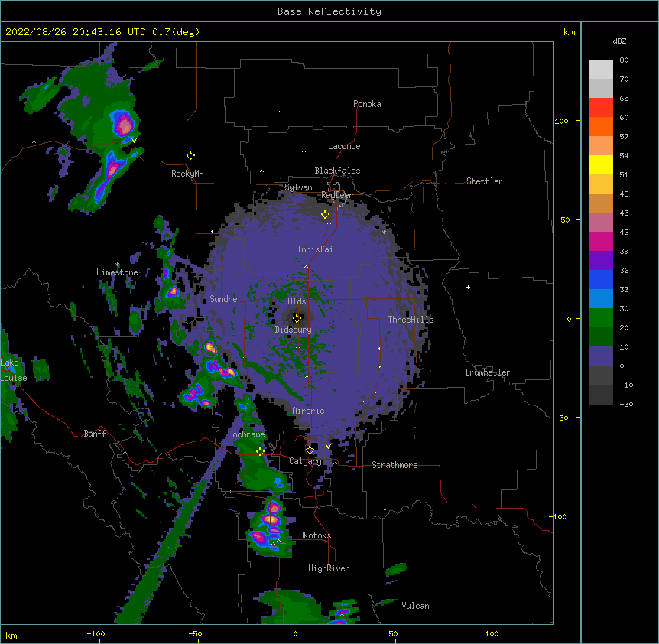Click the 80 value on the dBZ scale
Screen dimensions: 659x644
pyautogui.click(x=624, y=60)
